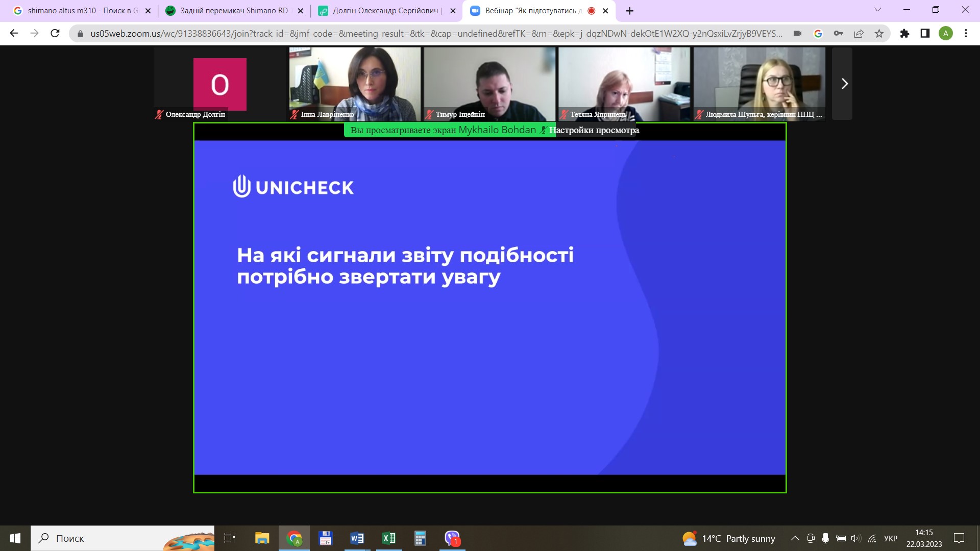Open the battery status tray icon

841,538
